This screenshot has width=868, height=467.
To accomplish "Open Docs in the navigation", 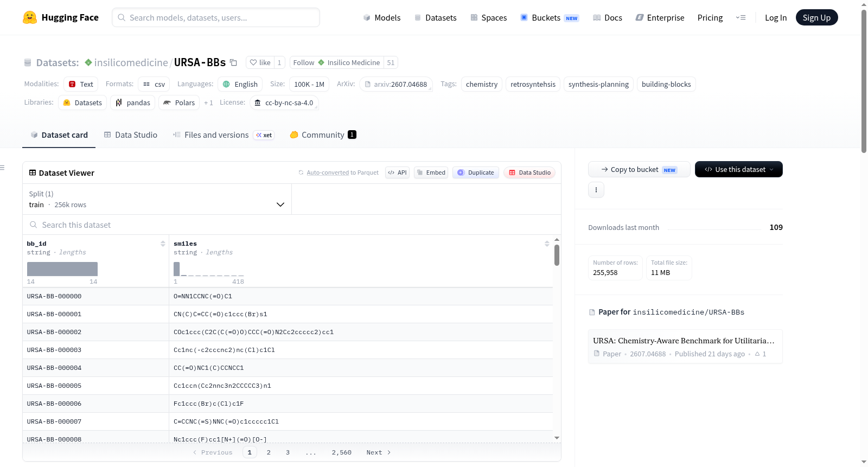I will pos(608,18).
